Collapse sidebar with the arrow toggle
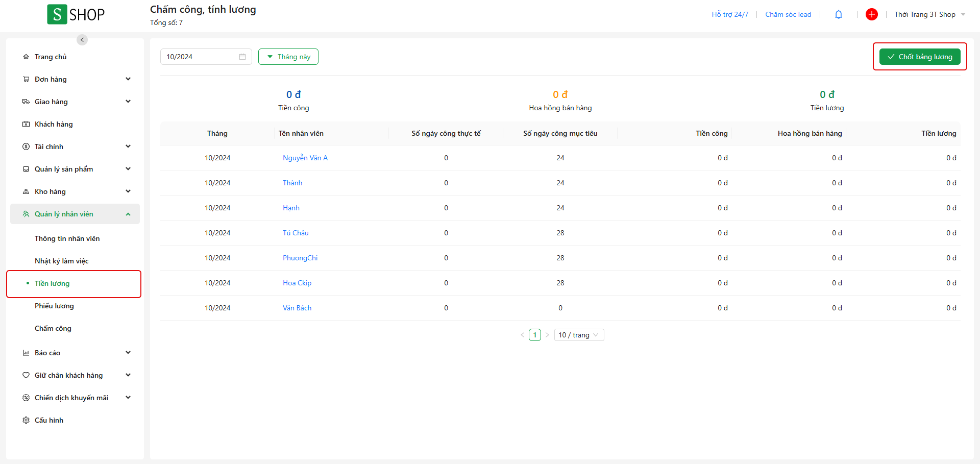Image resolution: width=980 pixels, height=464 pixels. pos(82,40)
